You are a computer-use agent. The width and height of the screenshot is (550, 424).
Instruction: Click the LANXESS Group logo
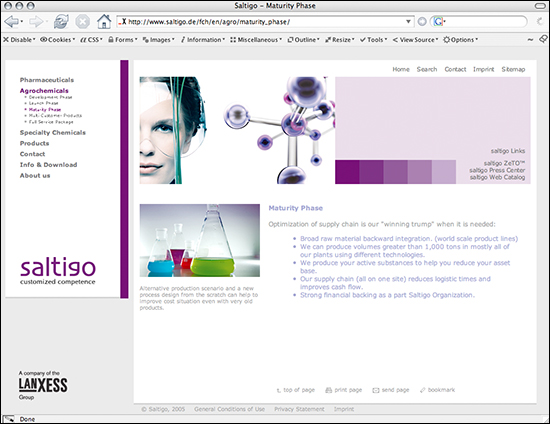(43, 385)
